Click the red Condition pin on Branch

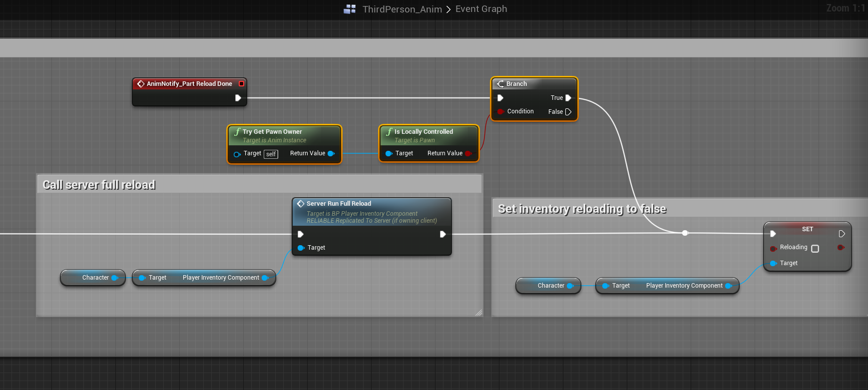tap(500, 111)
